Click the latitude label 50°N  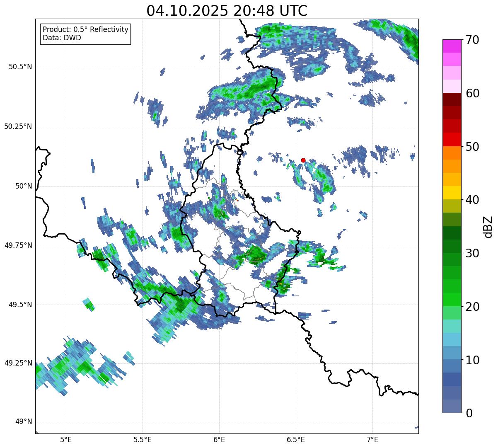pyautogui.click(x=24, y=186)
